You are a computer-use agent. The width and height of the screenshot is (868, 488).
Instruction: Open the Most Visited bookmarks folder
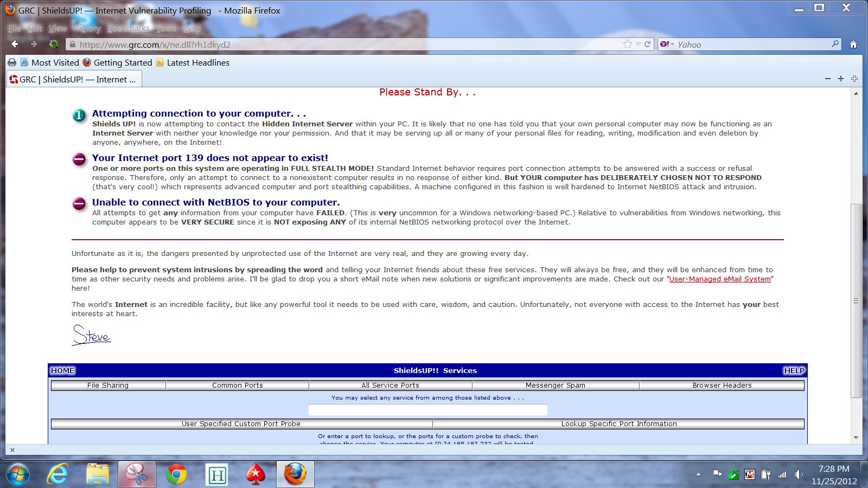tap(49, 62)
